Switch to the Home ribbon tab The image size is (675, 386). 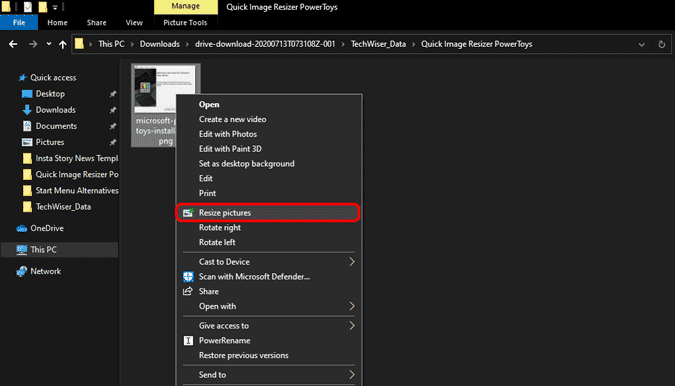57,22
